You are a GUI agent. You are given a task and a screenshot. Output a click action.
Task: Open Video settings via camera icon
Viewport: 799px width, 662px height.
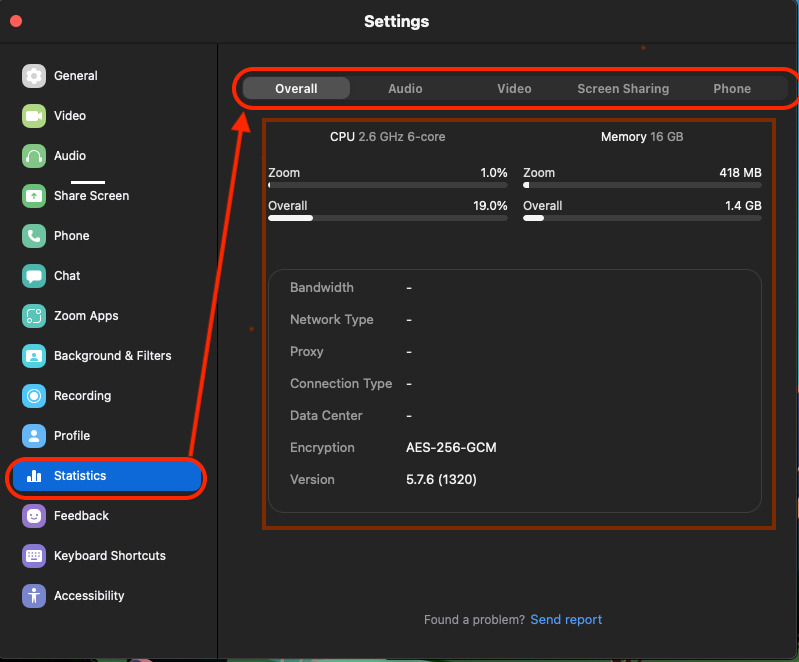[35, 116]
